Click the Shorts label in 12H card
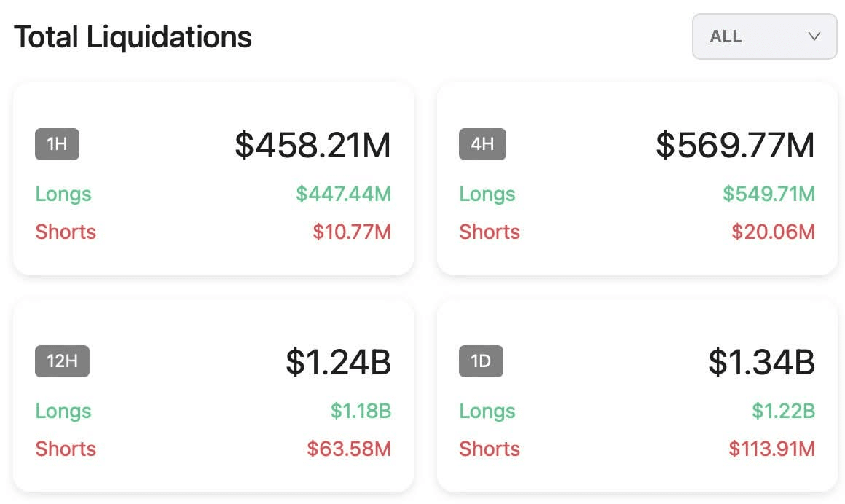The width and height of the screenshot is (845, 504). [66, 449]
